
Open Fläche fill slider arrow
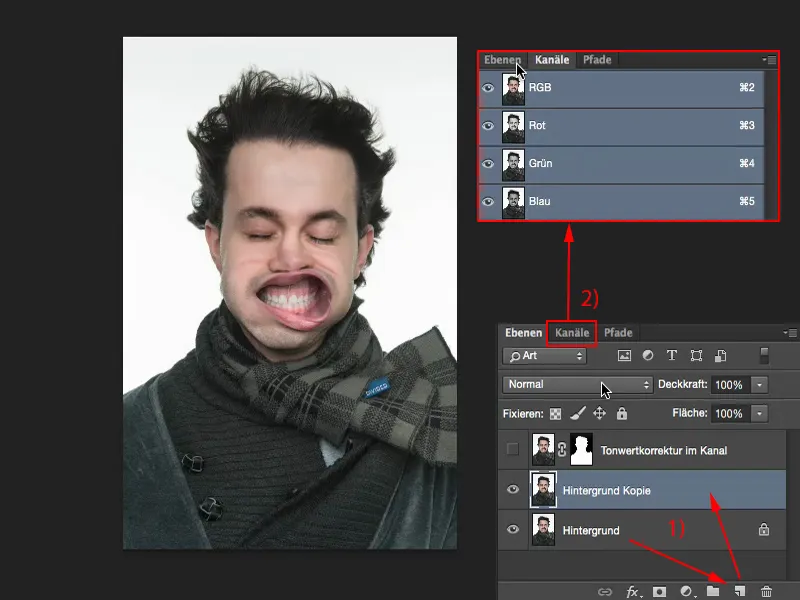tap(760, 413)
